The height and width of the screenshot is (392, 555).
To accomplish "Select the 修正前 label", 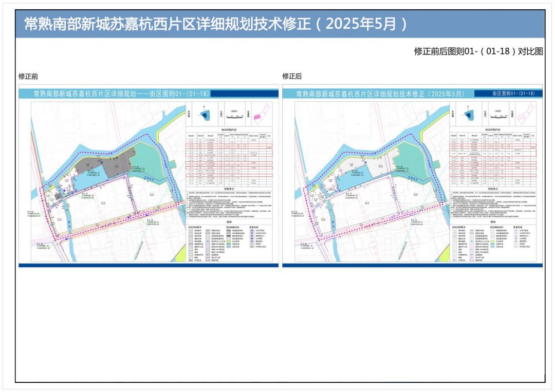I will tap(28, 77).
